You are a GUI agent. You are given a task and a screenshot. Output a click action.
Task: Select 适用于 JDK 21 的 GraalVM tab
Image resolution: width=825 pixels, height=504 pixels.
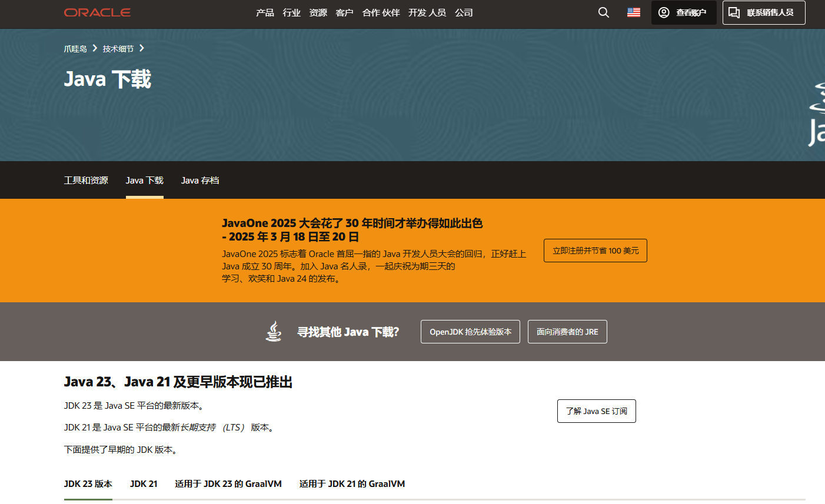click(352, 484)
